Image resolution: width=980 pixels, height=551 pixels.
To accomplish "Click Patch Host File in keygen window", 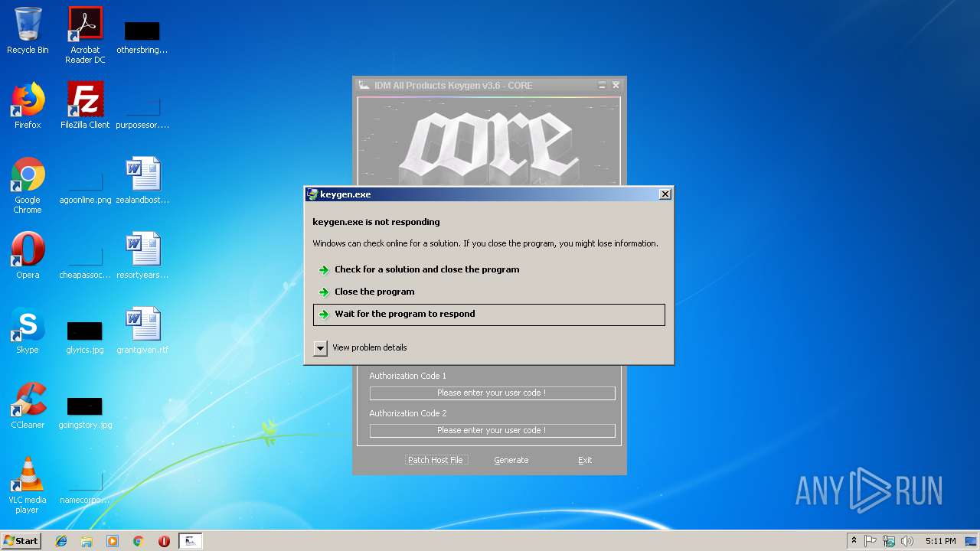I will (436, 460).
